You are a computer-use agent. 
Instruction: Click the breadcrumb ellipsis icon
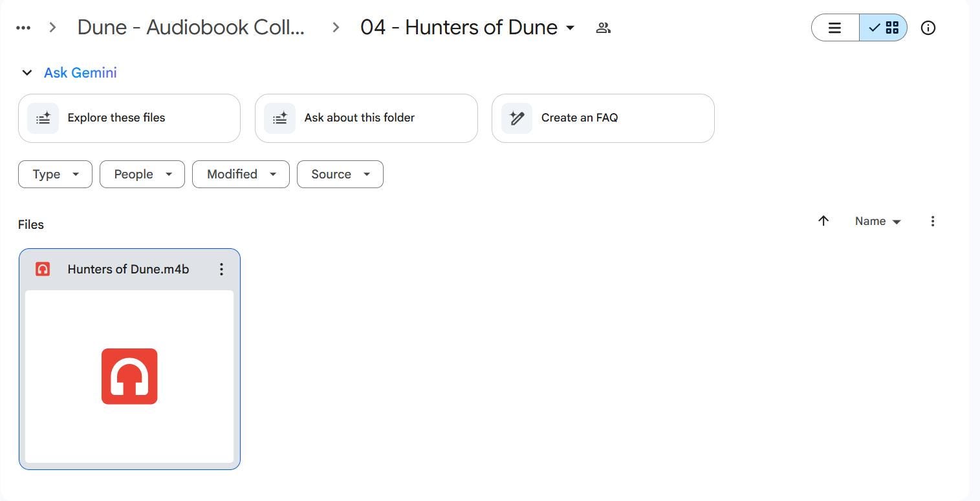[x=23, y=28]
